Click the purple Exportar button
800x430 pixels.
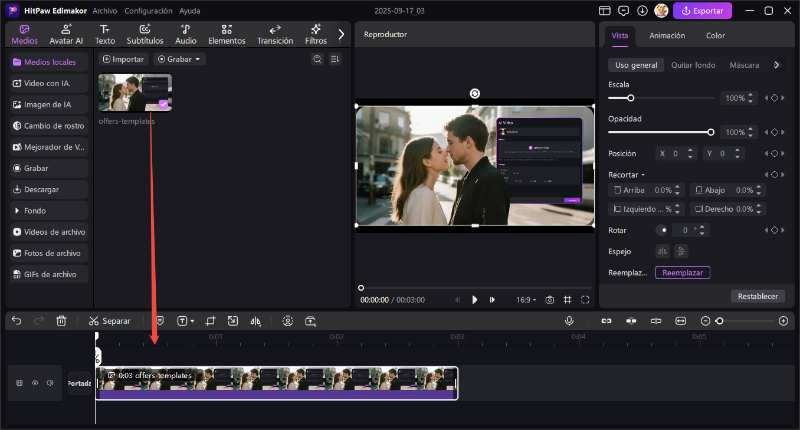[x=702, y=11]
